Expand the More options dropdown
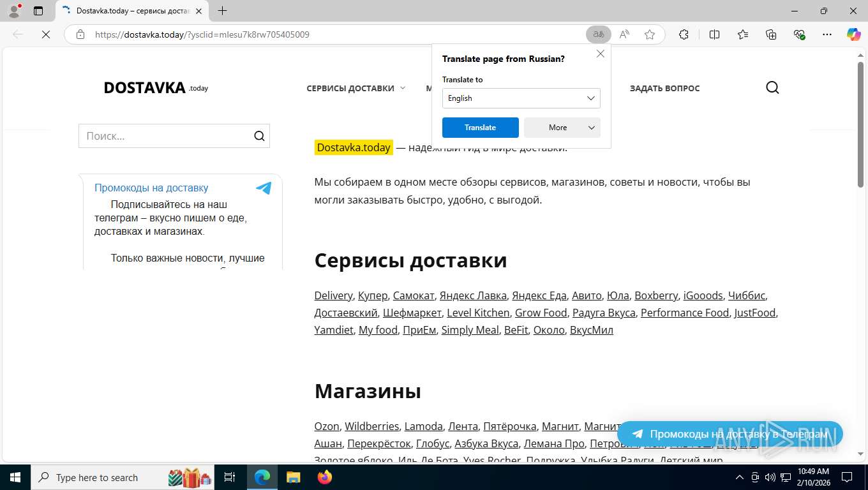Screen dimensions: 868x490 [x=562, y=128]
